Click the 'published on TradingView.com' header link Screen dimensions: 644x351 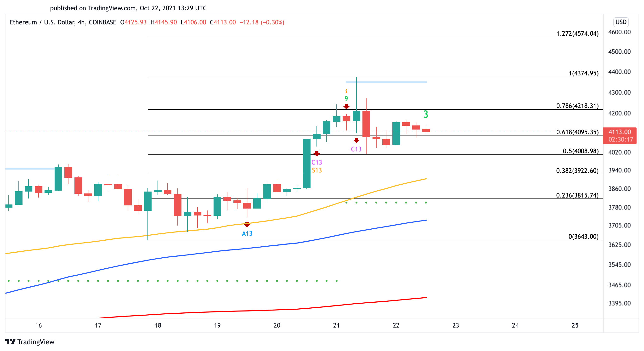click(x=128, y=8)
